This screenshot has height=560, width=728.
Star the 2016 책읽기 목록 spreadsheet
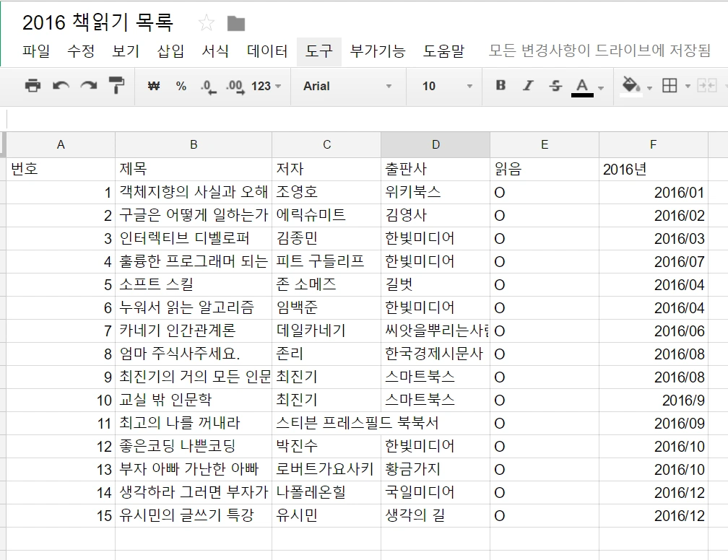(207, 22)
